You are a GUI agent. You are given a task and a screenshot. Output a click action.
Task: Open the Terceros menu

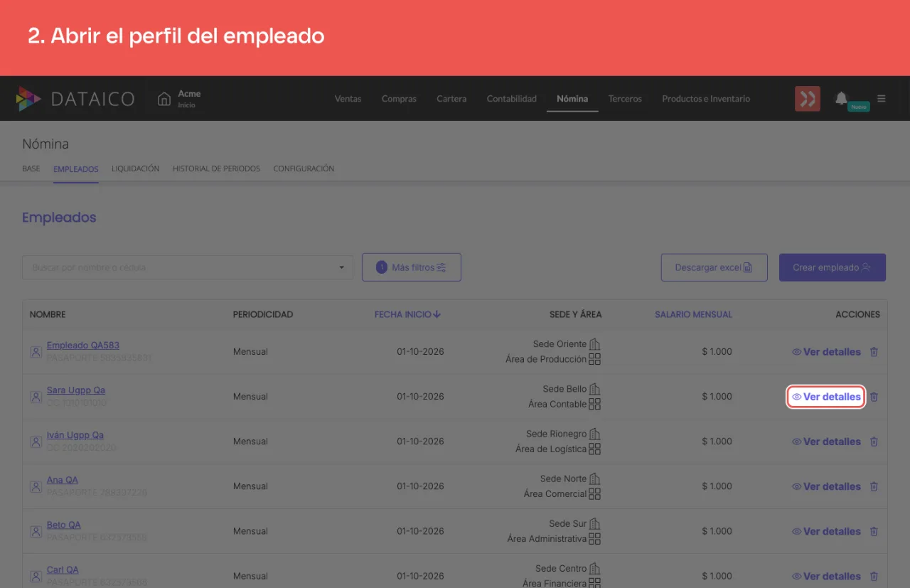(x=625, y=99)
